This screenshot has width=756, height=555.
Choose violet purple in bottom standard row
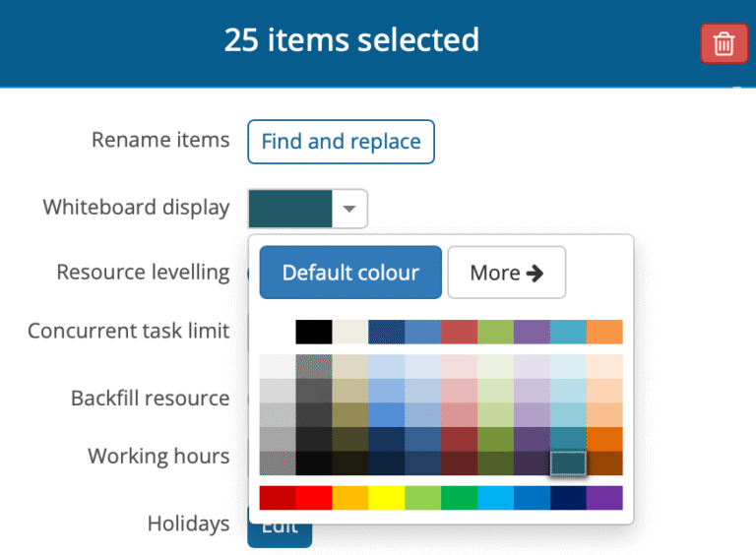tap(604, 498)
